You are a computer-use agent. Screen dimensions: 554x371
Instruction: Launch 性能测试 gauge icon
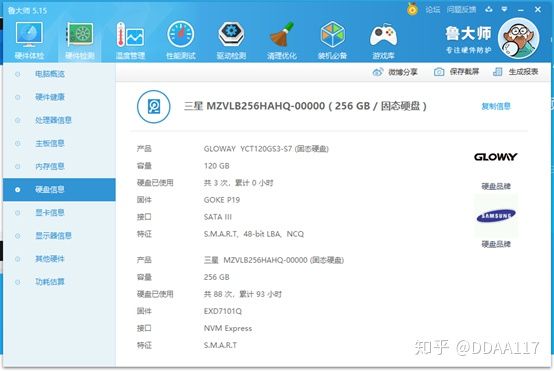coord(181,34)
